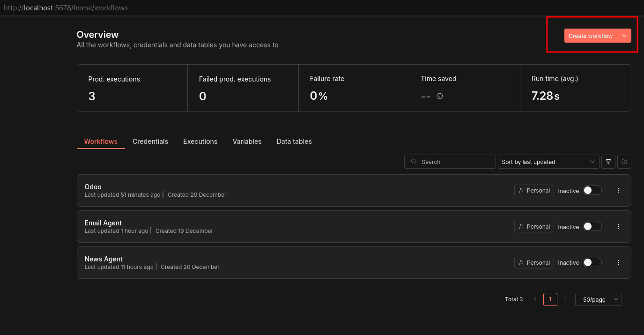Turn on the News Agent workflow toggle

point(592,262)
